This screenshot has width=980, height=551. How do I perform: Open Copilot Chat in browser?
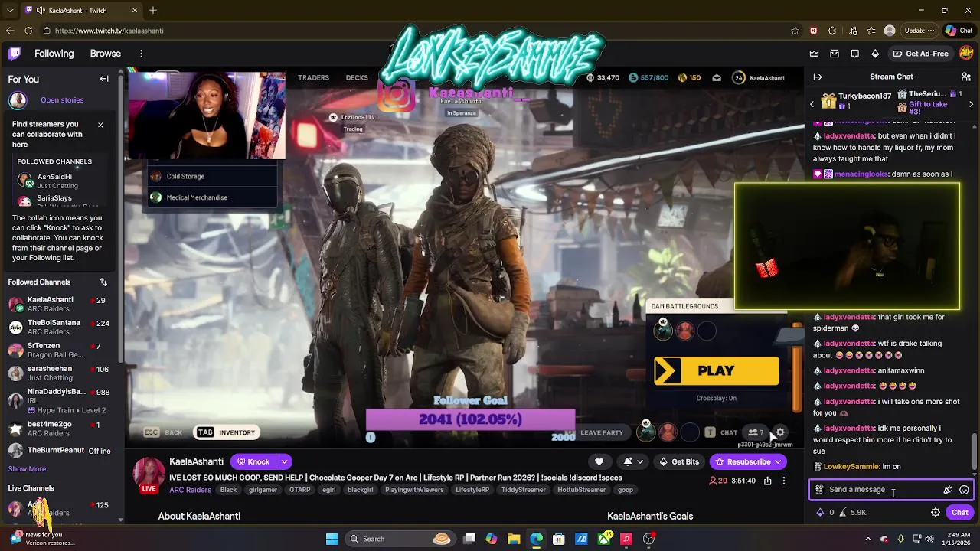(x=959, y=31)
